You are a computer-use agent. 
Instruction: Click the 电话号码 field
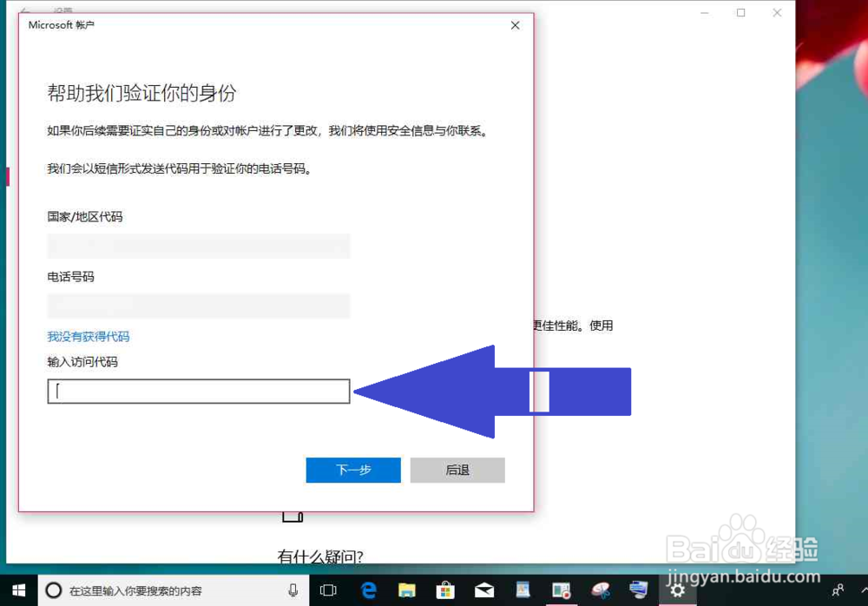199,306
